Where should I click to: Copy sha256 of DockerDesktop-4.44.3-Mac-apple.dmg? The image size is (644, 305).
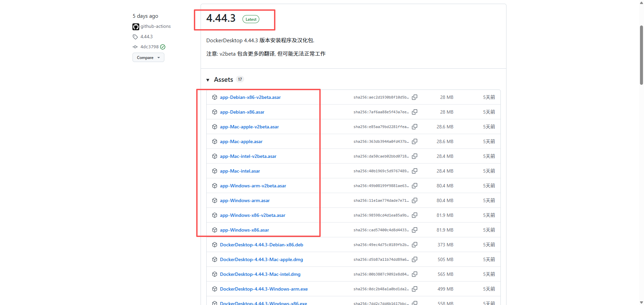point(415,259)
